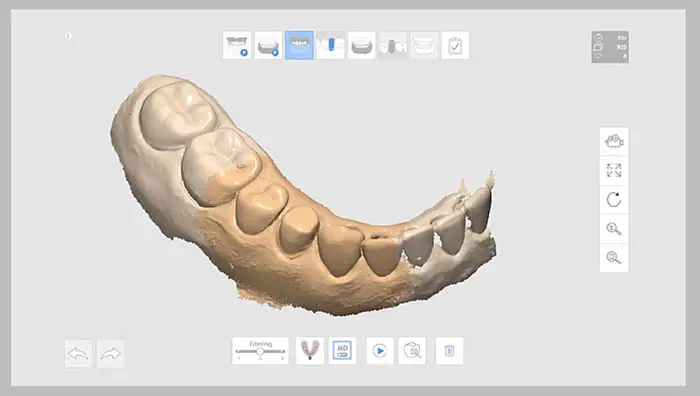Open the occlusion bite scan stage
This screenshot has width=700, height=396.
[x=424, y=45]
